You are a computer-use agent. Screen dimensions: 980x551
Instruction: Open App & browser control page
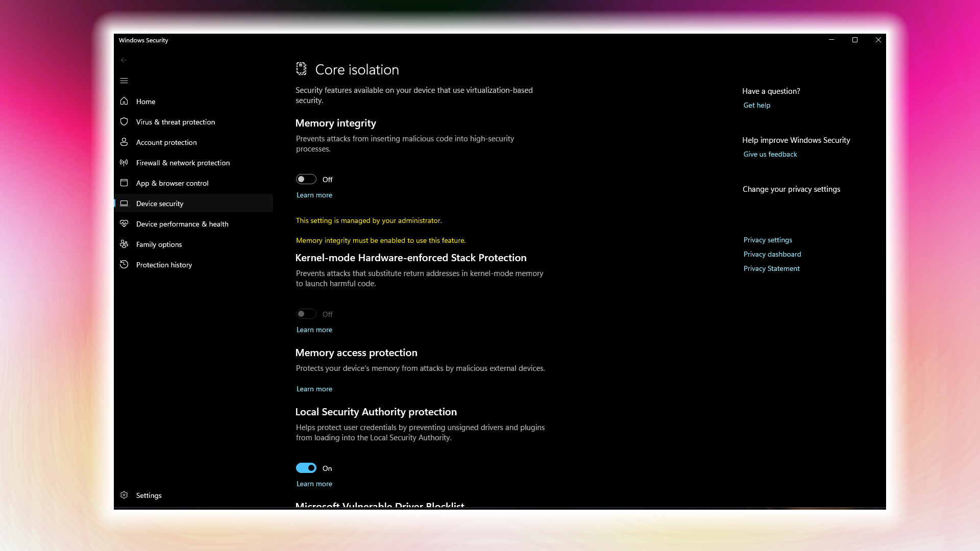[x=194, y=183]
